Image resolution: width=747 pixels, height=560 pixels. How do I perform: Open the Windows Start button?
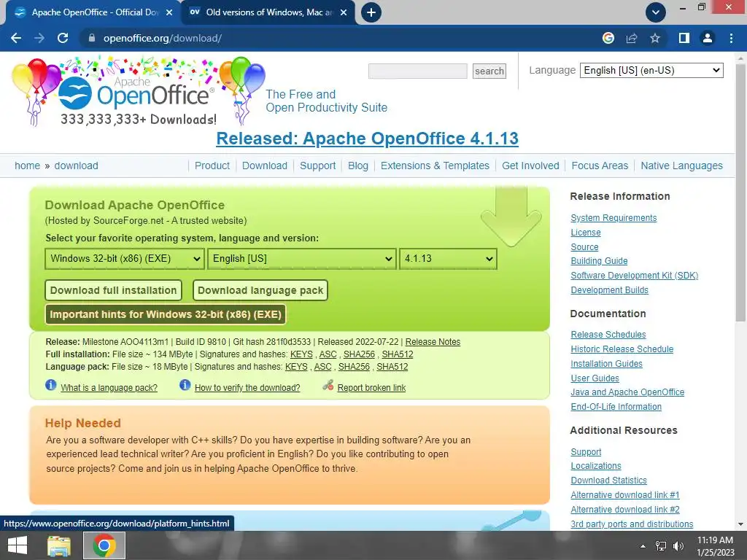[x=18, y=545]
